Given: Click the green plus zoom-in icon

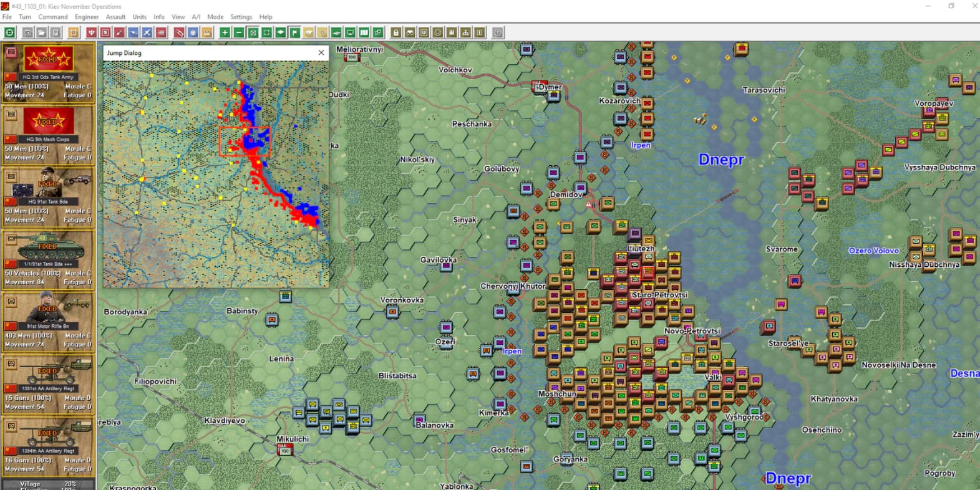Looking at the screenshot, I should click(225, 32).
